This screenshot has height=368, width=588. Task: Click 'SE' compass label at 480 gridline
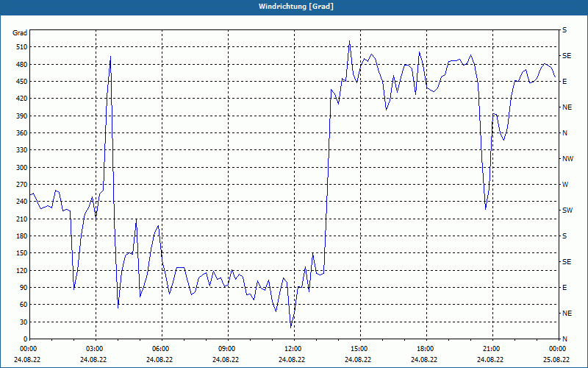pyautogui.click(x=567, y=56)
